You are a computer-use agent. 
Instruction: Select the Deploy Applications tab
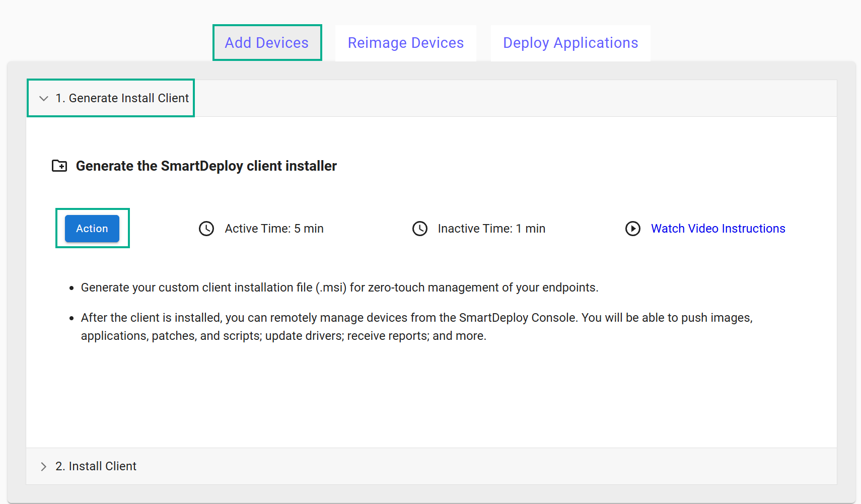click(x=570, y=43)
